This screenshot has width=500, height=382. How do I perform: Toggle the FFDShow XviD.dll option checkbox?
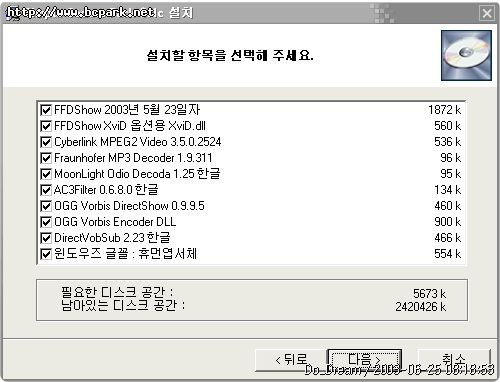coord(46,126)
